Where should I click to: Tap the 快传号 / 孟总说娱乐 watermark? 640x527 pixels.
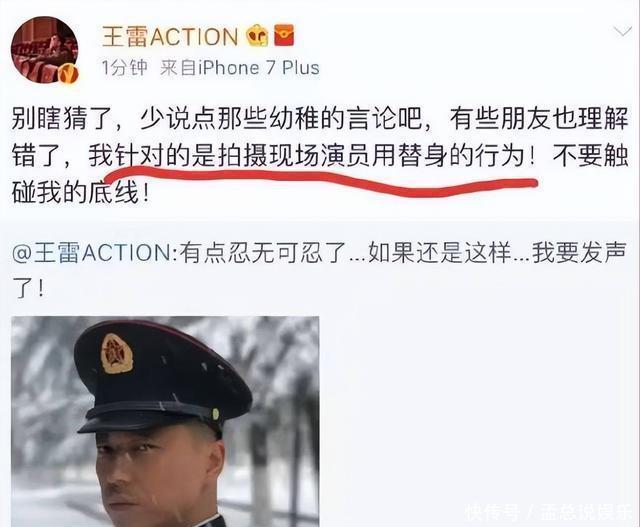(549, 512)
